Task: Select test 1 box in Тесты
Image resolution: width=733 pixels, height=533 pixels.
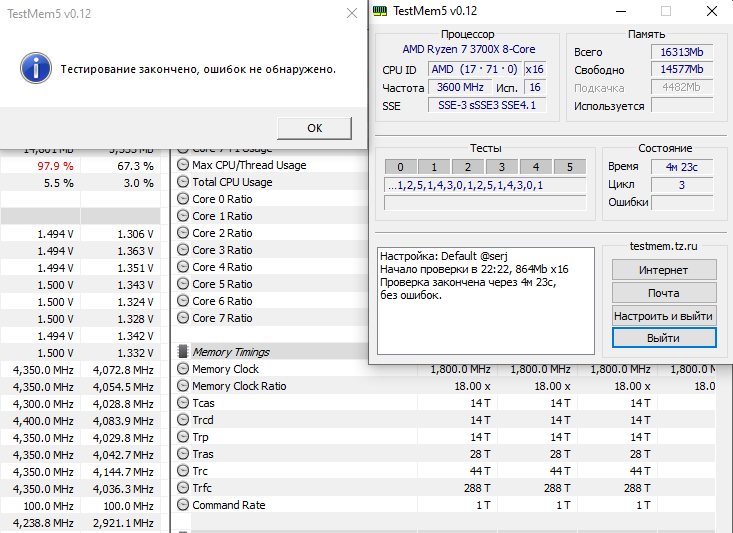Action: pos(434,167)
